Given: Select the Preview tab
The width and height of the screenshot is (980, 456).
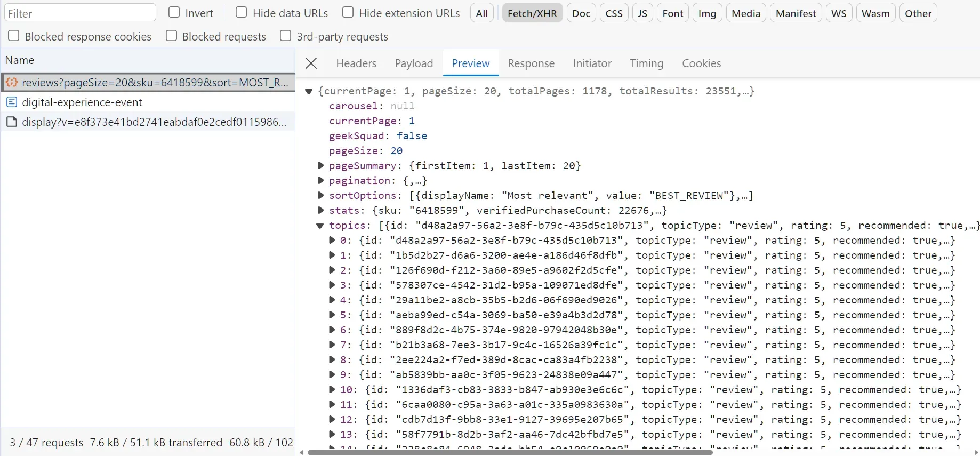Looking at the screenshot, I should click(x=471, y=63).
